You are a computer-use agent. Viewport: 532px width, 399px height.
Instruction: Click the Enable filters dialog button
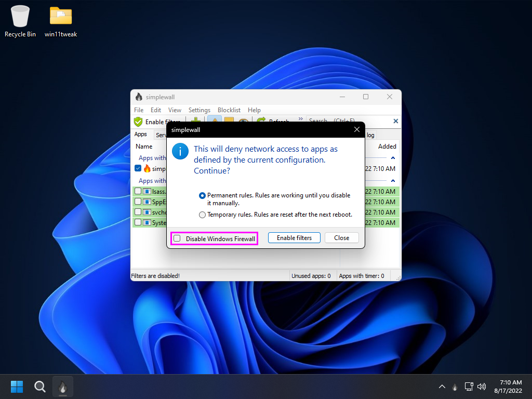click(294, 238)
